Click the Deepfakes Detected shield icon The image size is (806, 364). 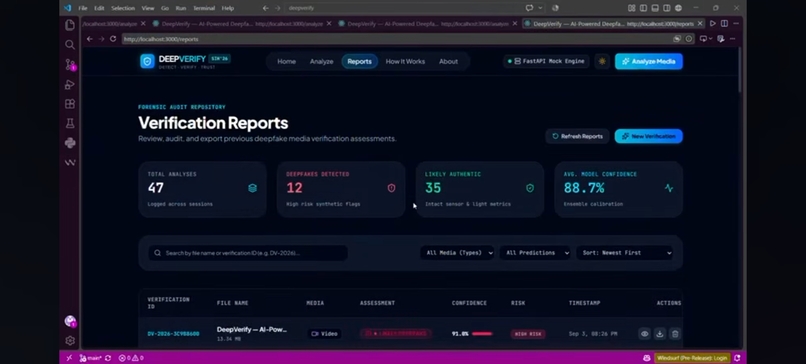391,188
